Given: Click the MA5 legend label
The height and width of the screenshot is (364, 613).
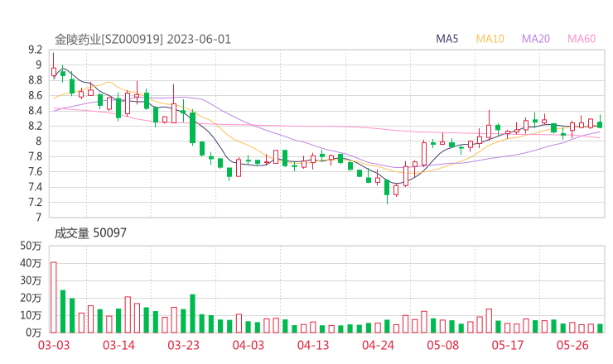Looking at the screenshot, I should click(446, 39).
